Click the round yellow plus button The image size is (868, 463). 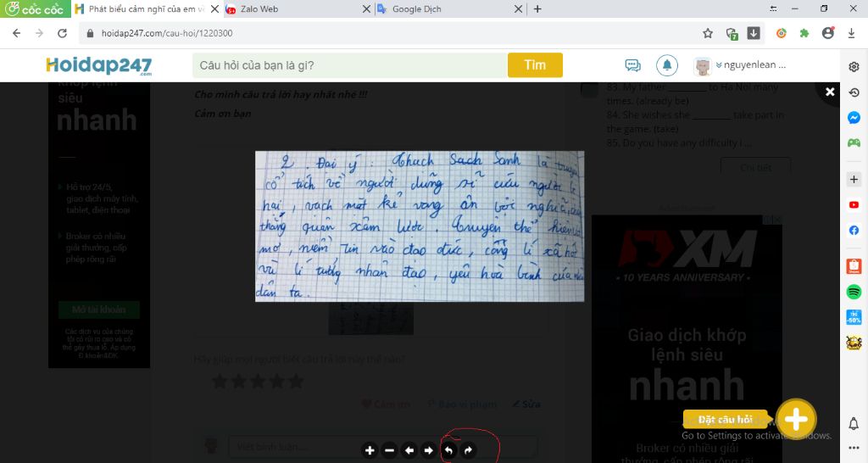796,419
